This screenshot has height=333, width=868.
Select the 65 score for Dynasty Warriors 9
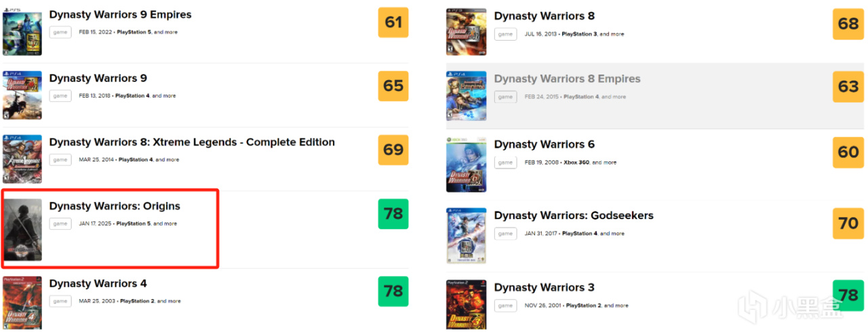coord(393,86)
